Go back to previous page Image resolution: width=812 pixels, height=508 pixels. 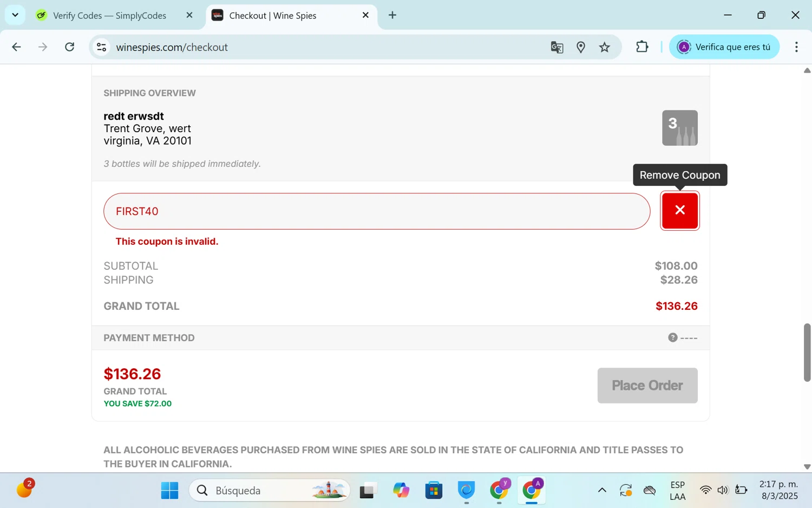click(16, 47)
